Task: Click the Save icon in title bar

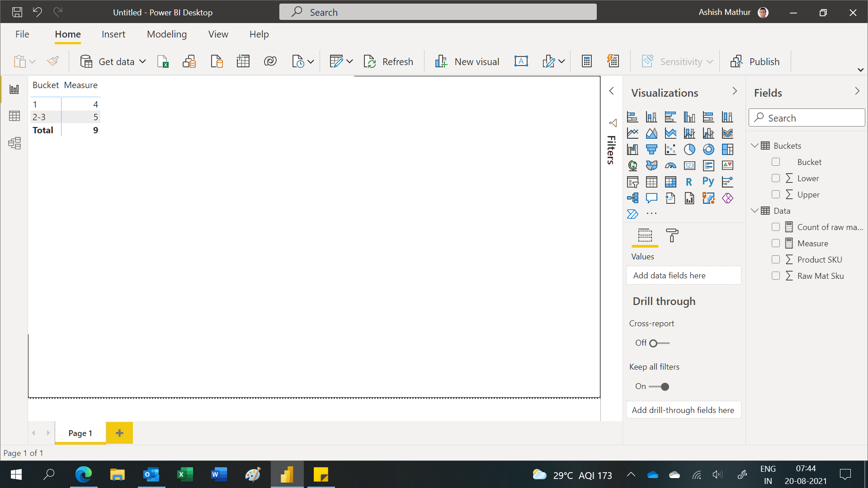Action: tap(17, 12)
